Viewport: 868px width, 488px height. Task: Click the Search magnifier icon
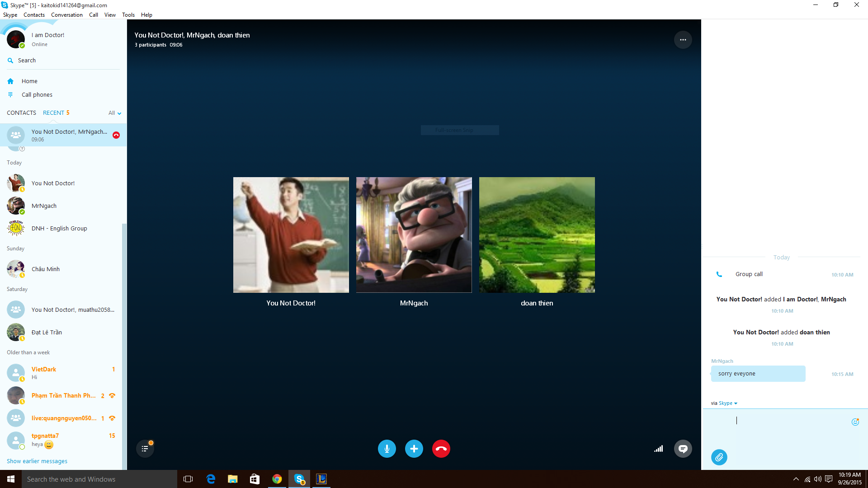point(10,61)
